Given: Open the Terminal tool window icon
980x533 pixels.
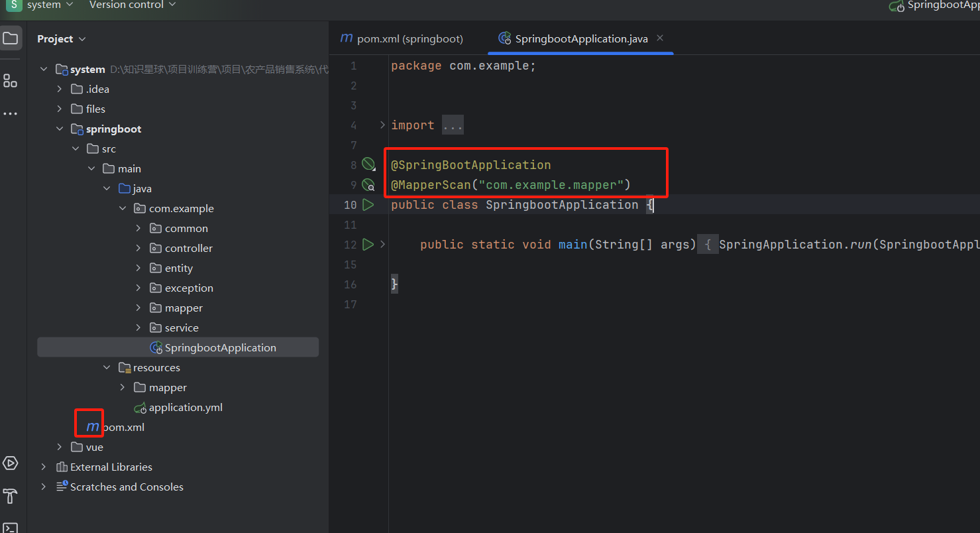Looking at the screenshot, I should tap(11, 528).
